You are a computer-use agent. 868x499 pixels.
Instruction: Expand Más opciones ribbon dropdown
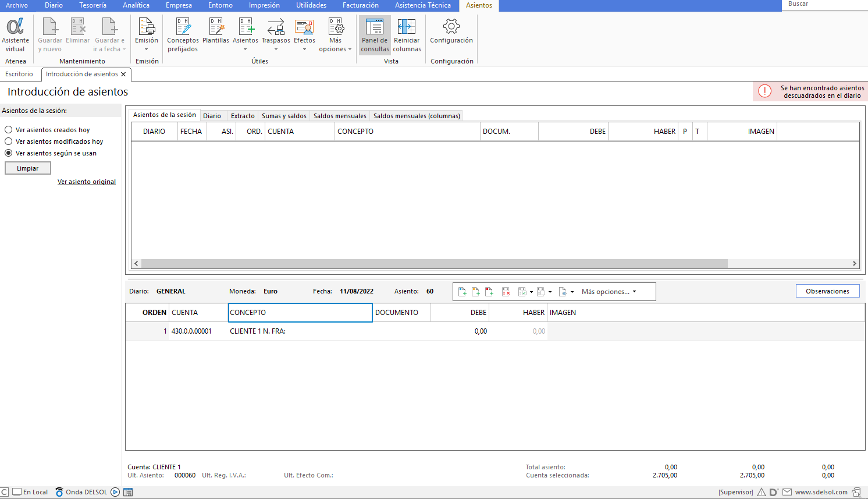point(350,49)
